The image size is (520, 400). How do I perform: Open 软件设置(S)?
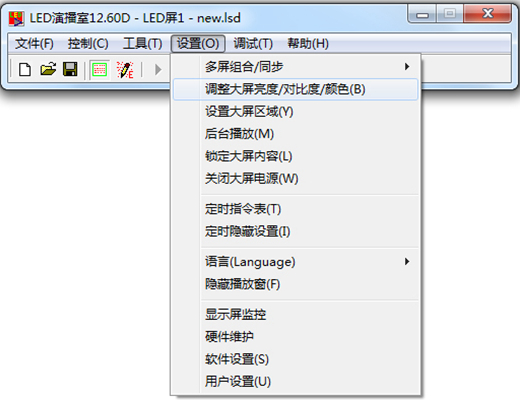(x=295, y=359)
